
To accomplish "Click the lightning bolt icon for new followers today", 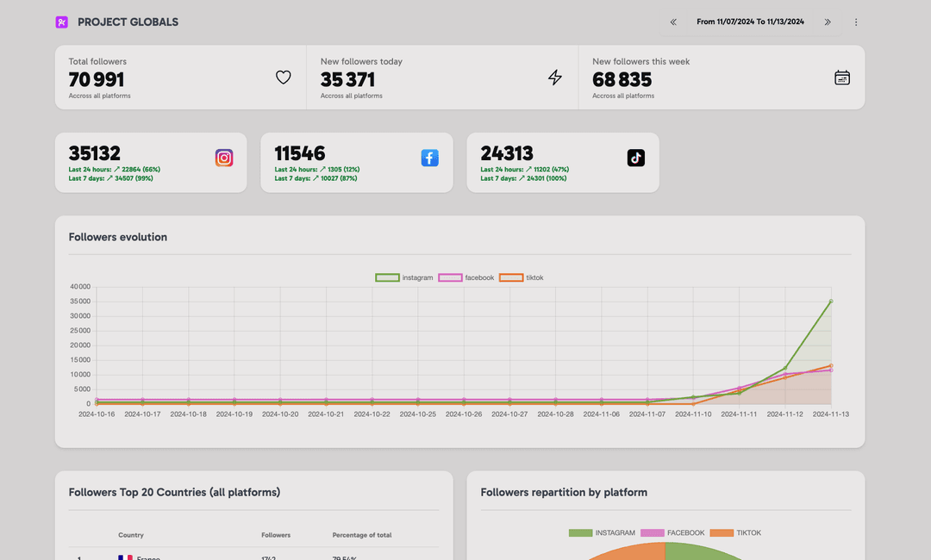I will (x=555, y=78).
